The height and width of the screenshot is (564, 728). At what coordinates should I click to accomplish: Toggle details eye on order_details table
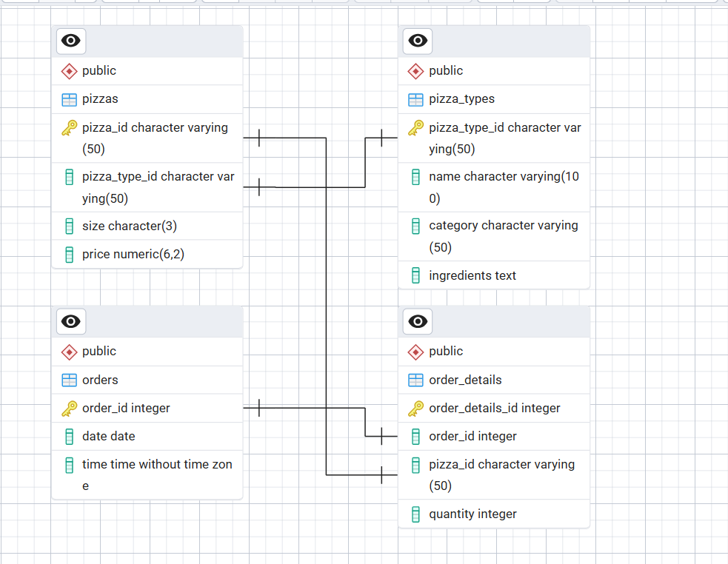click(x=418, y=321)
